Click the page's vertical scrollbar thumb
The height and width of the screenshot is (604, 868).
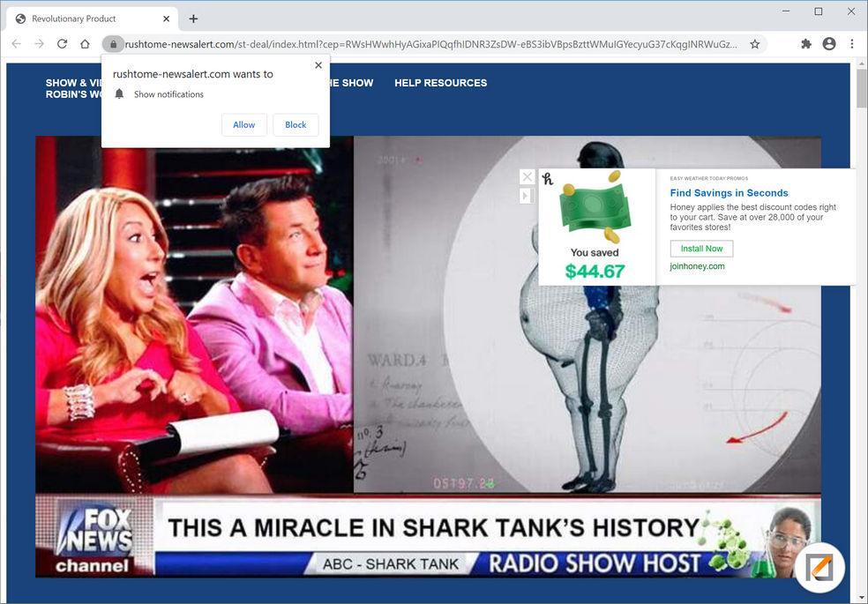[x=861, y=88]
